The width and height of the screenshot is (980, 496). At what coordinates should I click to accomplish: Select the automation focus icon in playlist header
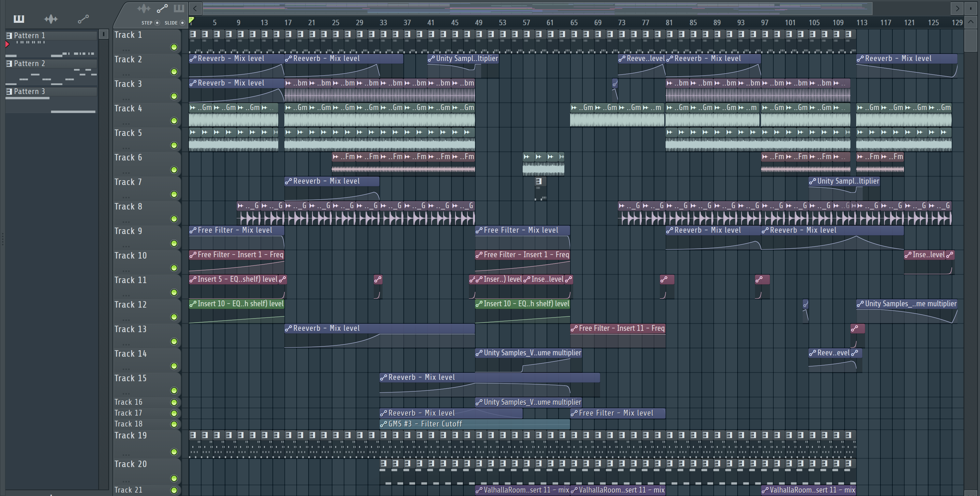[x=162, y=8]
